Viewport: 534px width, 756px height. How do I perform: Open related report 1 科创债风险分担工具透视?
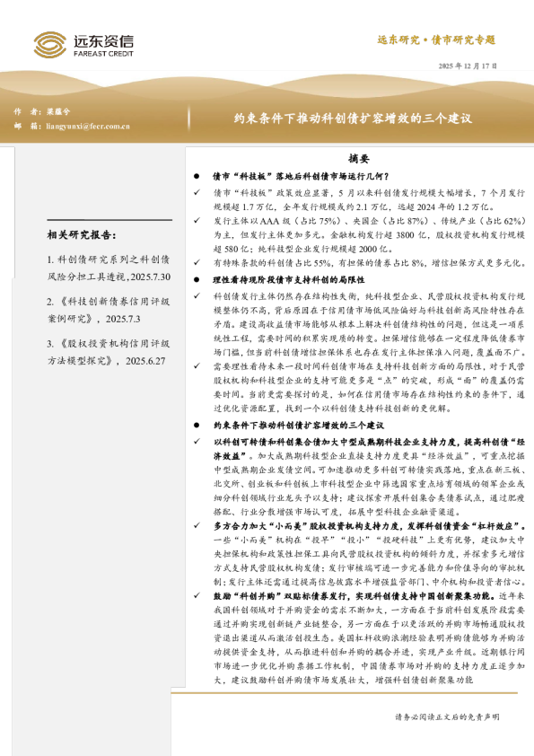point(109,268)
